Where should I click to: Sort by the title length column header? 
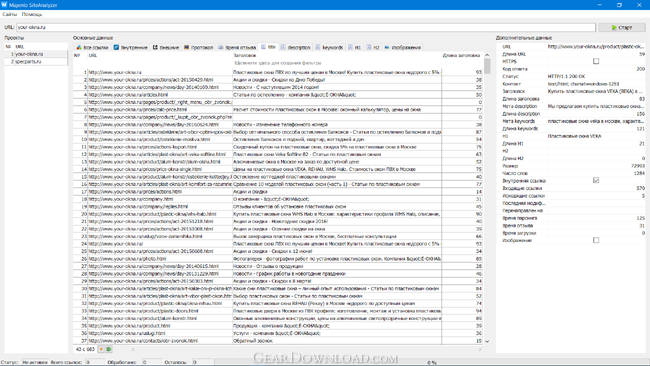[x=461, y=55]
